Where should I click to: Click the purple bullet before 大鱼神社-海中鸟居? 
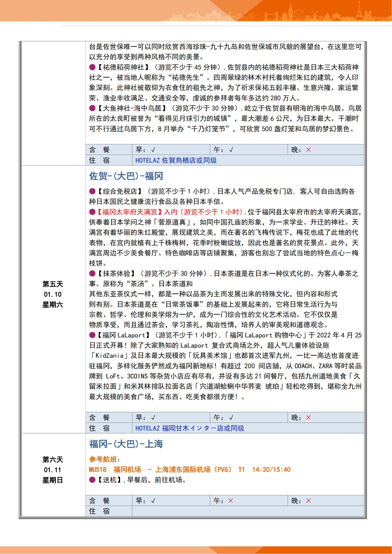pos(92,108)
